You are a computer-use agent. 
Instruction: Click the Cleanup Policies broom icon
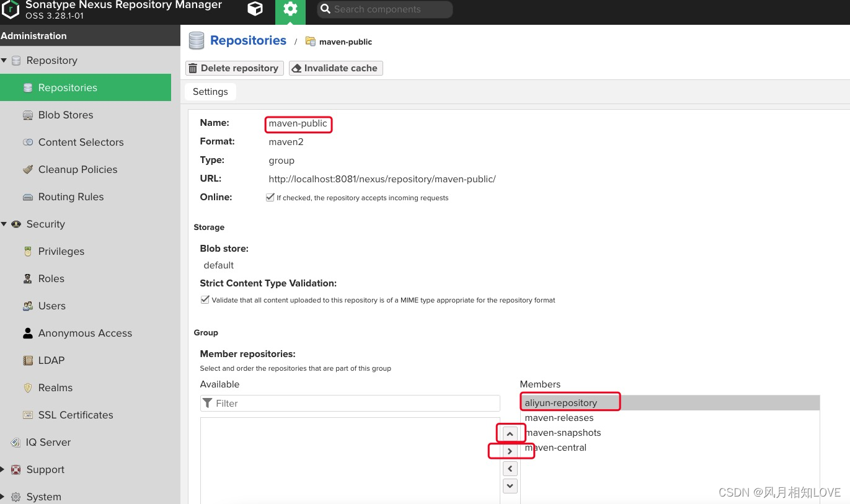[28, 169]
